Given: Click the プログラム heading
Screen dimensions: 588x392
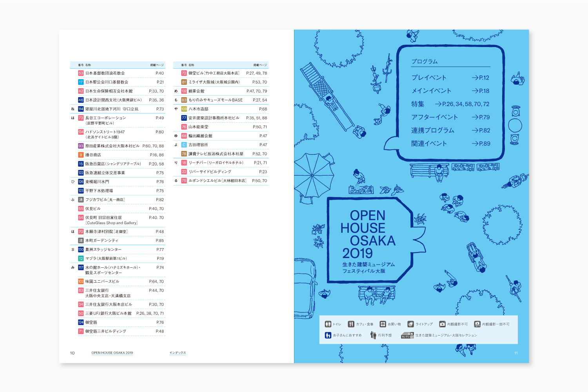Looking at the screenshot, I should click(425, 62).
